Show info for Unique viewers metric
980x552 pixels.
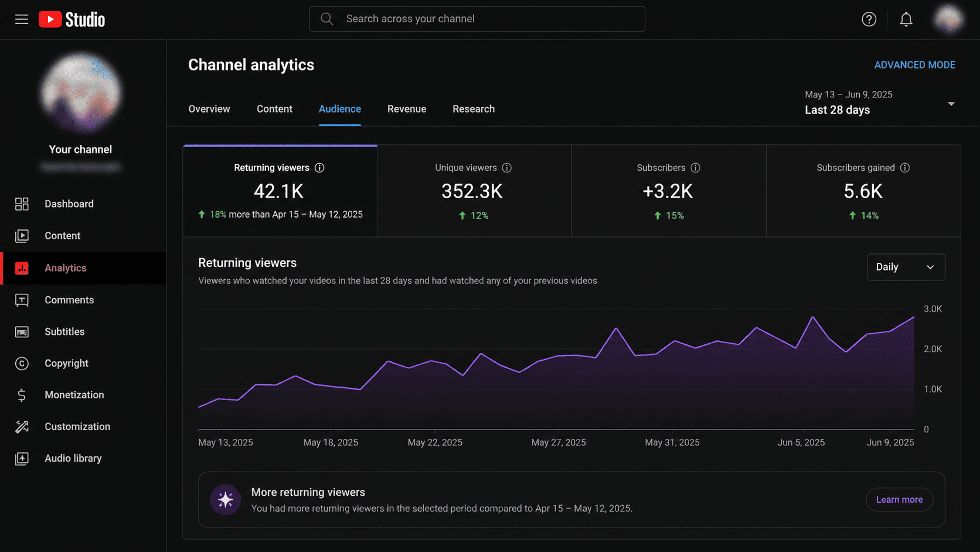(507, 168)
